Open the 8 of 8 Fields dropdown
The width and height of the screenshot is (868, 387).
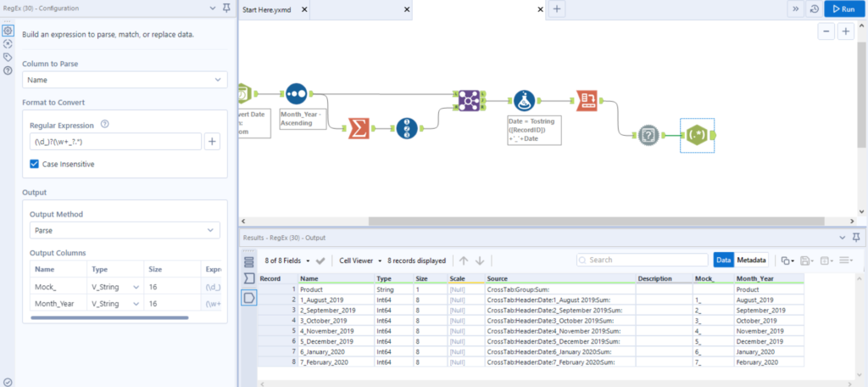coord(287,260)
